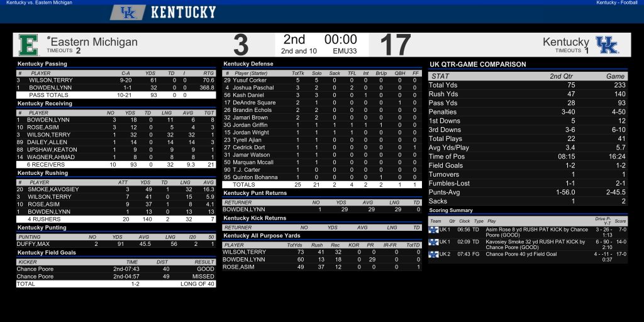Click the 2nd quarter clock display

(340, 40)
